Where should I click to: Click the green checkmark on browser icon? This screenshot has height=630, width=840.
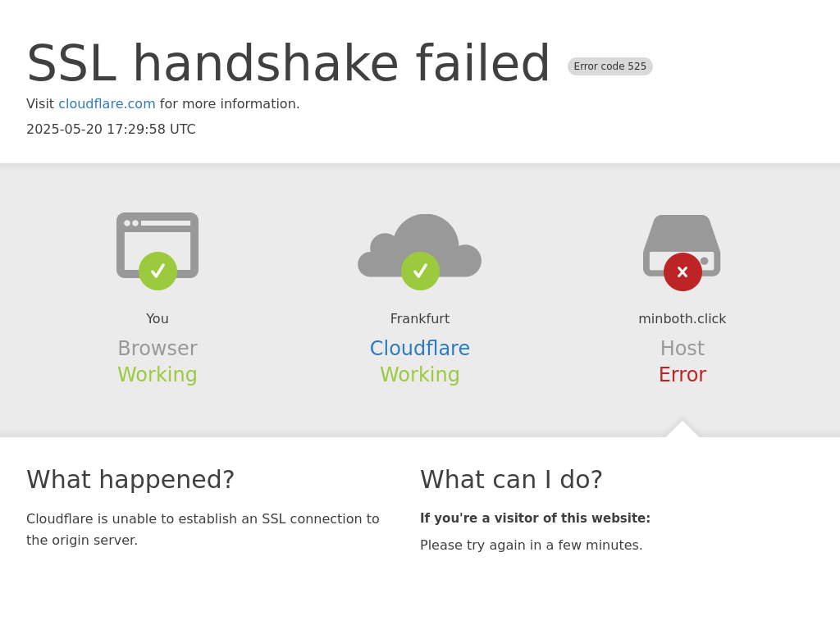pyautogui.click(x=158, y=271)
